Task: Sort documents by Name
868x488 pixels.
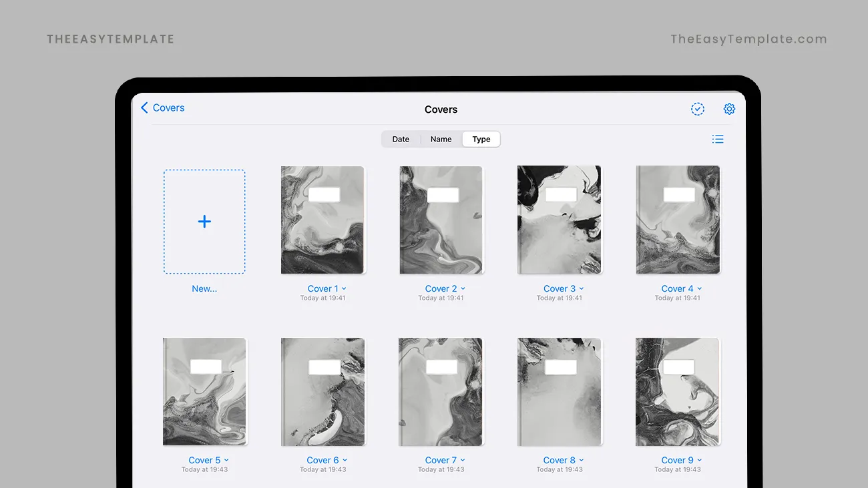Action: coord(441,140)
